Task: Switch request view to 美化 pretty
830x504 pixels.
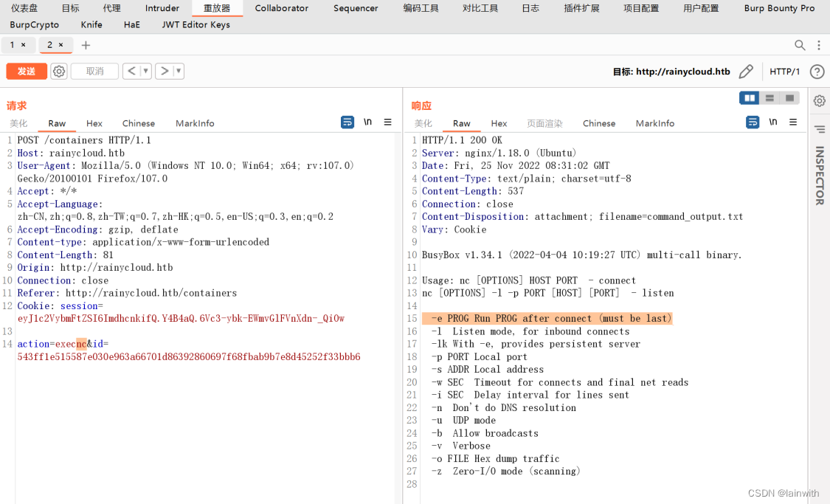Action: [x=18, y=123]
